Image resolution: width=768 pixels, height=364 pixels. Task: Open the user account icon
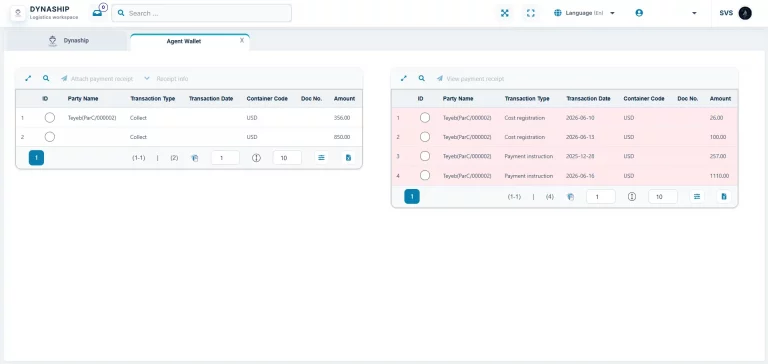pyautogui.click(x=639, y=13)
